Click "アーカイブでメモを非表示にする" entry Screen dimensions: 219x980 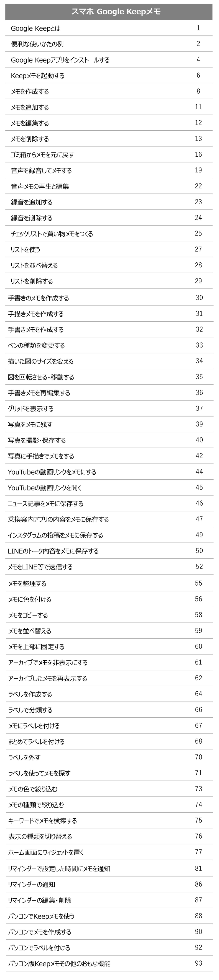[48, 662]
